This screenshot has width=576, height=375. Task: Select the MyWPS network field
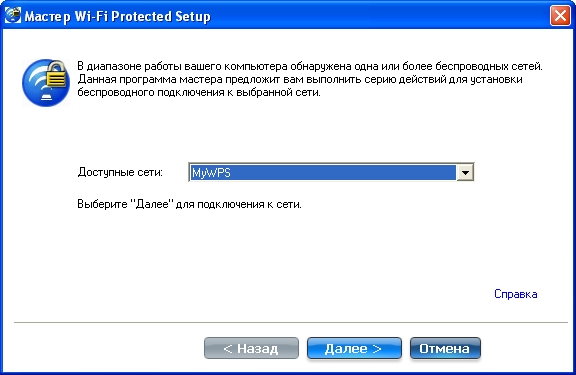pyautogui.click(x=331, y=172)
